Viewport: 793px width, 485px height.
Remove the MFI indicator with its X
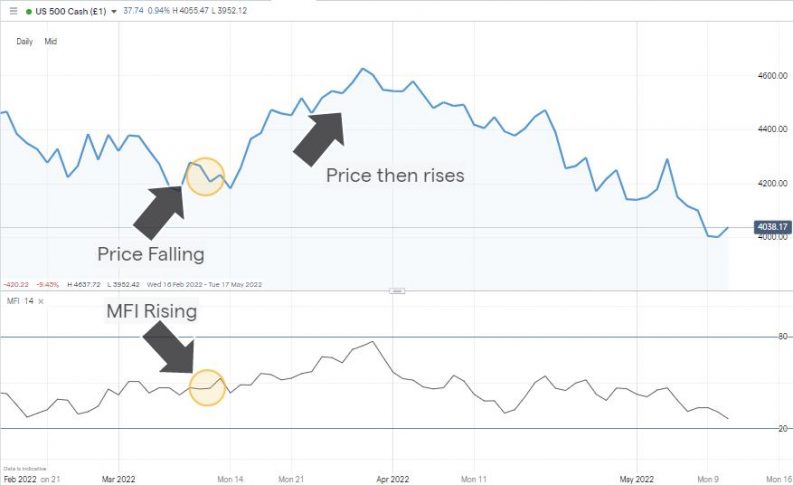pos(41,301)
